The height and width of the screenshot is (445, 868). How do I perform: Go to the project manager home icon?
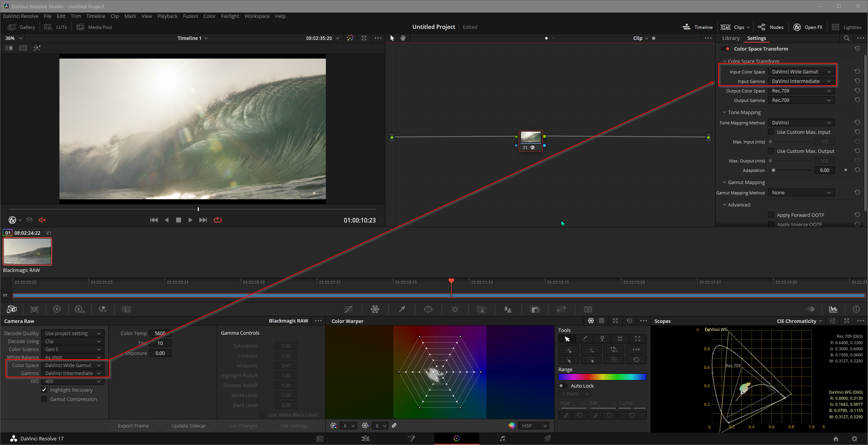[836, 439]
